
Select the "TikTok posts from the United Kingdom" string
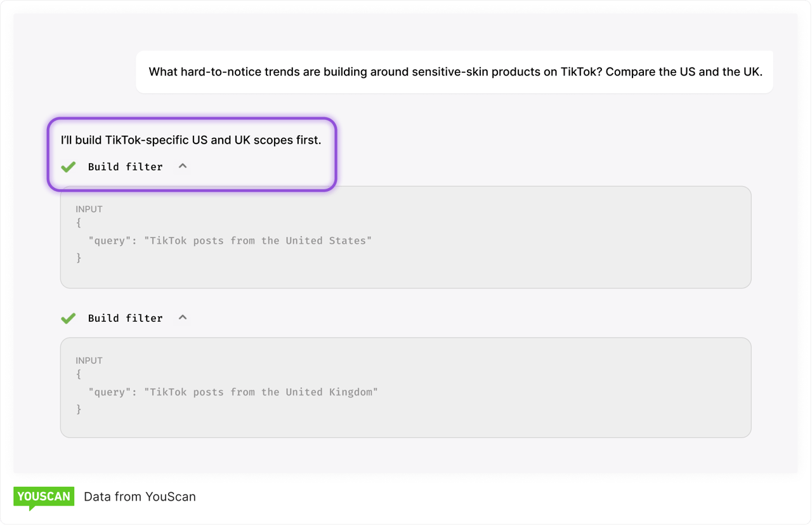click(261, 392)
